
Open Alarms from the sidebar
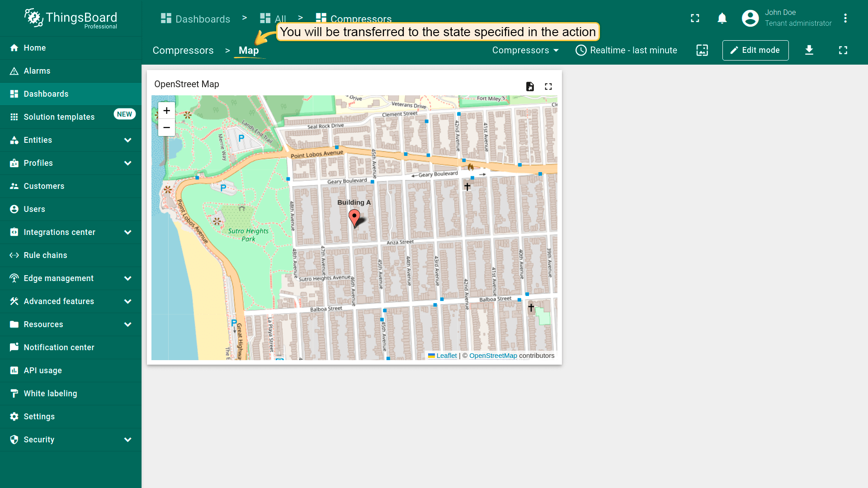[37, 71]
